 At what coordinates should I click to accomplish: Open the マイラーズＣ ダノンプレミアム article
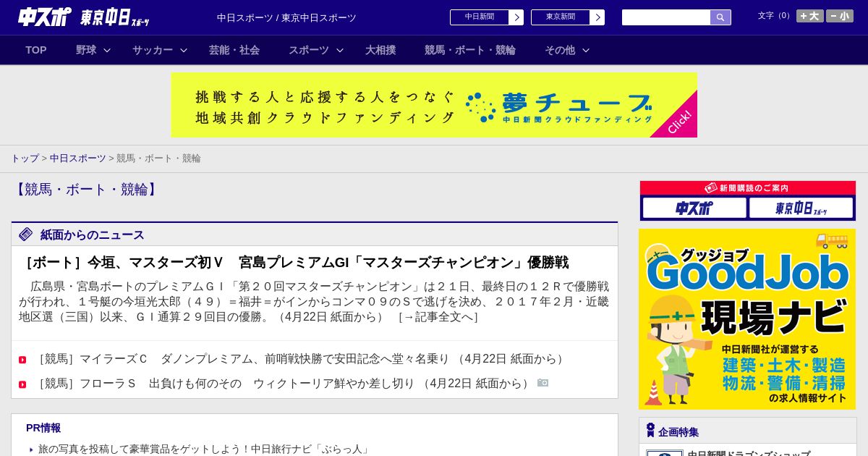[300, 359]
